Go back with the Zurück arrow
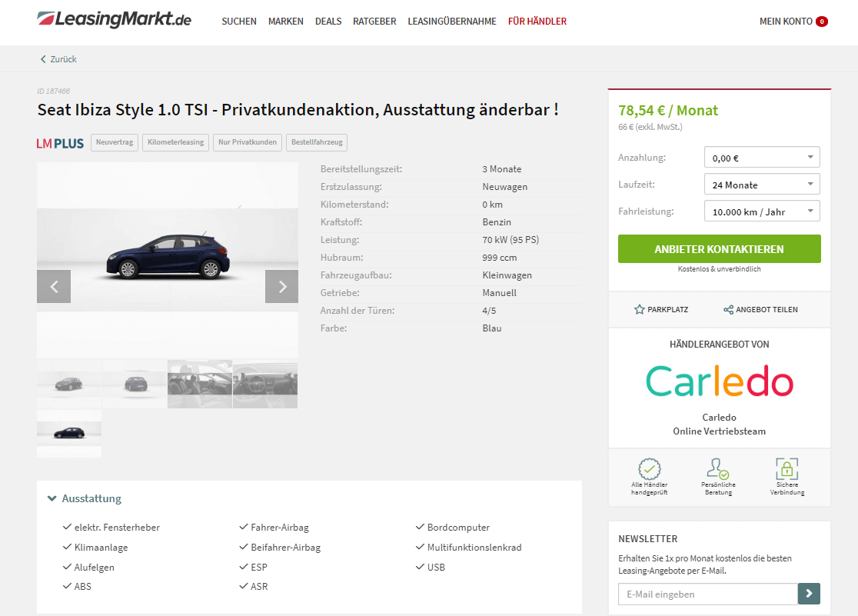The image size is (858, 616). pos(58,59)
